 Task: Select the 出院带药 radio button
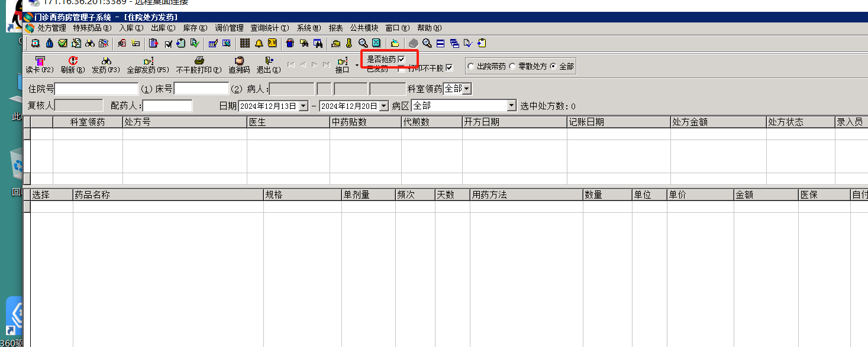pos(471,66)
